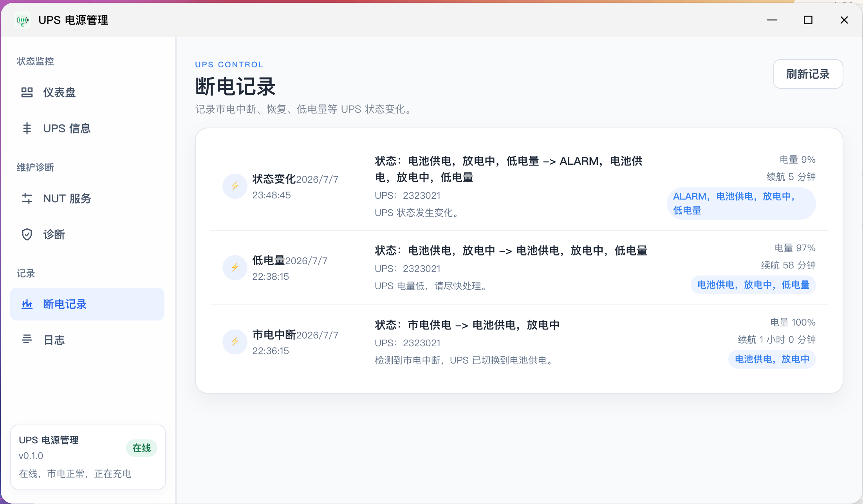This screenshot has height=504, width=863.
Task: Select the 市电中断 record title
Action: coord(274,335)
